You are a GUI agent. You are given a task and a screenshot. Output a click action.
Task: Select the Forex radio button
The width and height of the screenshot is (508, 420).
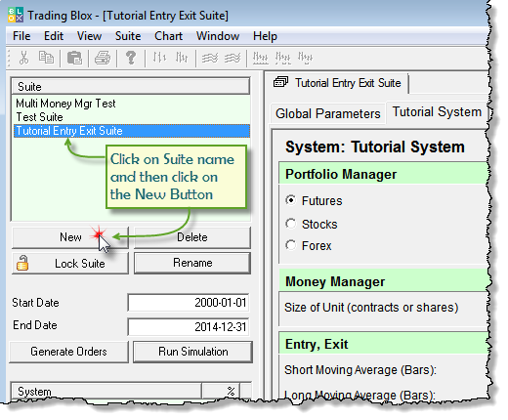point(291,245)
